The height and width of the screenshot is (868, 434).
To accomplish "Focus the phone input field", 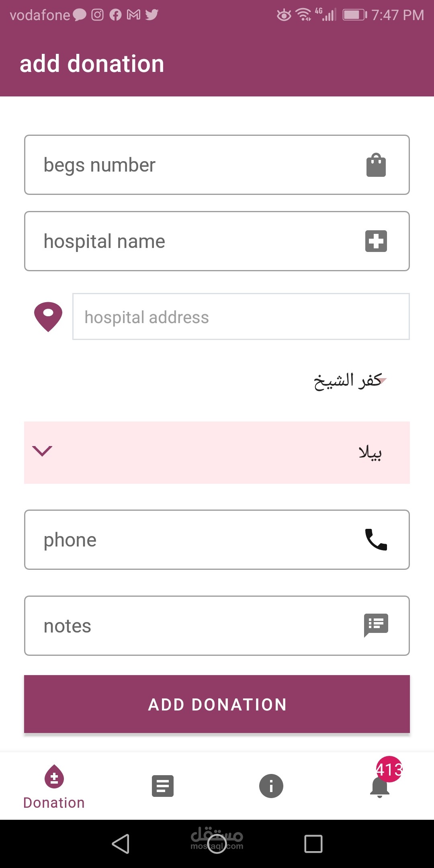I will pyautogui.click(x=193, y=540).
